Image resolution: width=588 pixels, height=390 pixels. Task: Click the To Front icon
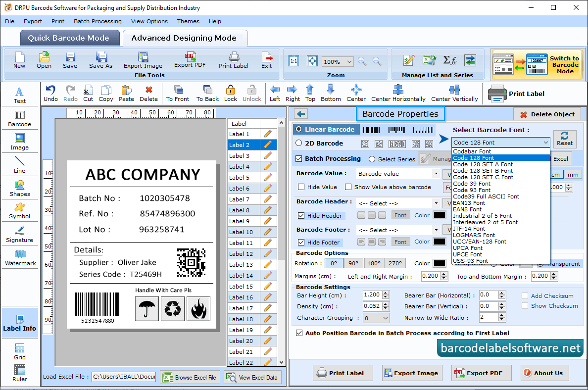pos(178,94)
